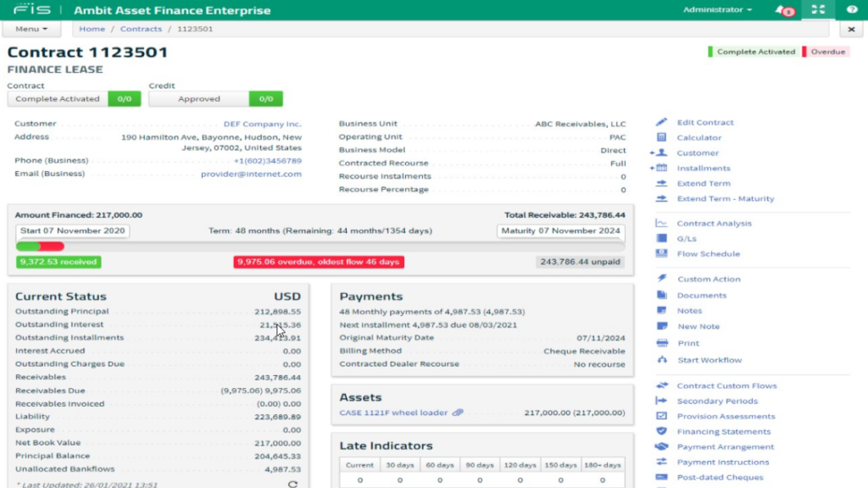The height and width of the screenshot is (488, 868).
Task: Click the Principal Balance value 204,645.33
Action: [x=277, y=456]
